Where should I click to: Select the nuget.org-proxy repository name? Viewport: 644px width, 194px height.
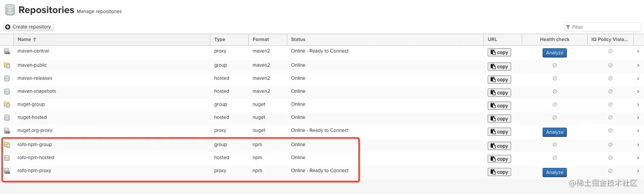35,130
